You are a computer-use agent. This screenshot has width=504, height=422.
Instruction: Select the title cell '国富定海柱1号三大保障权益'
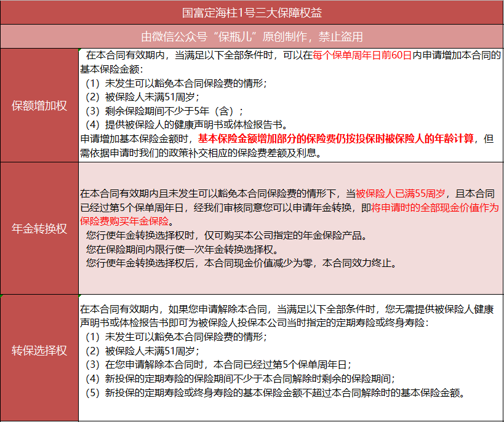[x=252, y=12]
